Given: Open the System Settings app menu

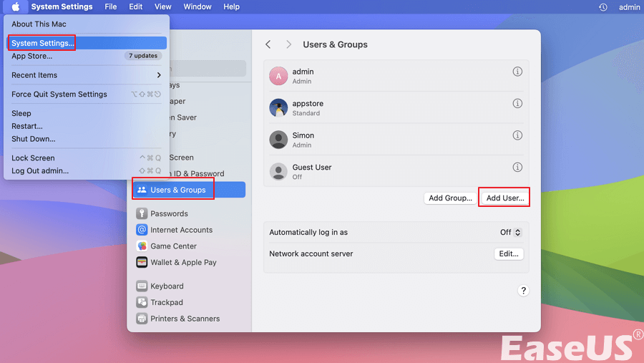Looking at the screenshot, I should [x=62, y=6].
